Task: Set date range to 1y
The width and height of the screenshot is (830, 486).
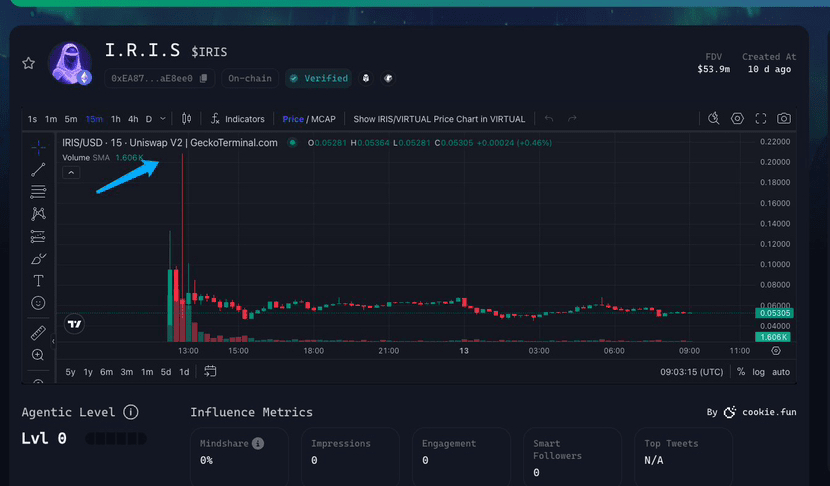Action: 88,372
